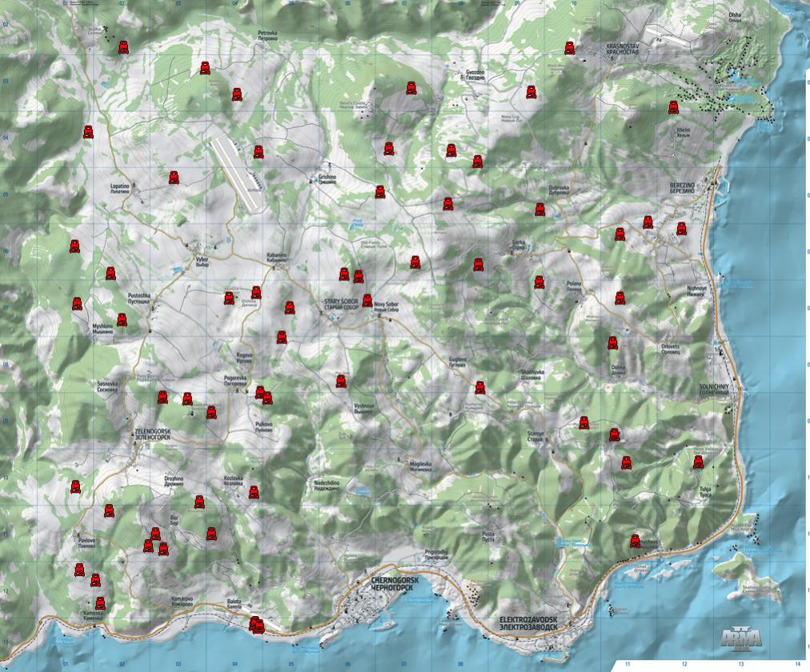This screenshot has height=672, width=810.
Task: Click the red marker east of Lopatino
Action: coord(174,177)
